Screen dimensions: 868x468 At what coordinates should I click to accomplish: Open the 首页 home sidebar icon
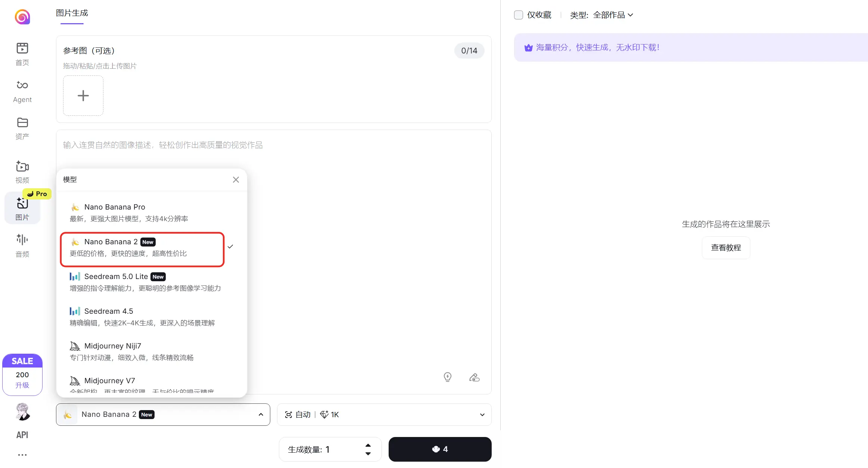22,49
